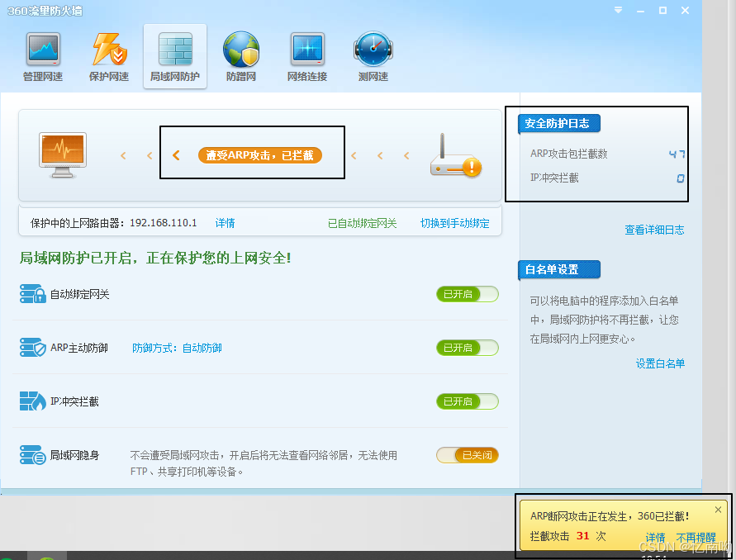
Task: Click 切换到手动绑定 link
Action: point(454,223)
